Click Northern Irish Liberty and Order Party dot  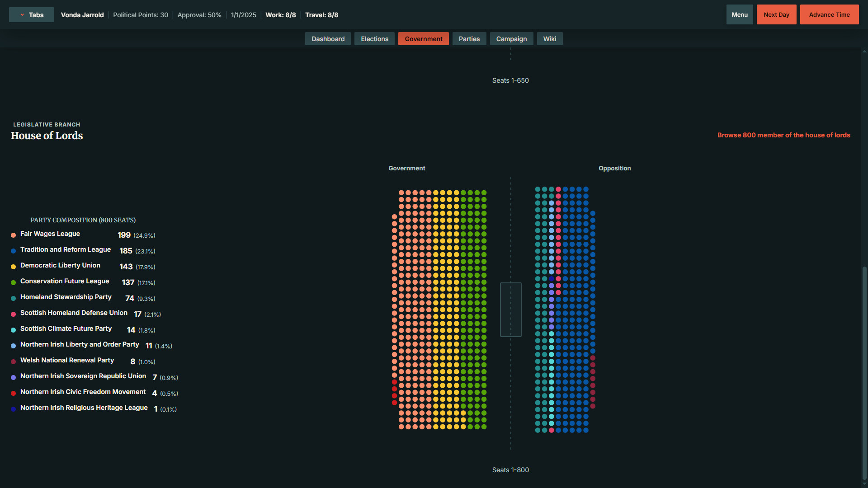14,346
